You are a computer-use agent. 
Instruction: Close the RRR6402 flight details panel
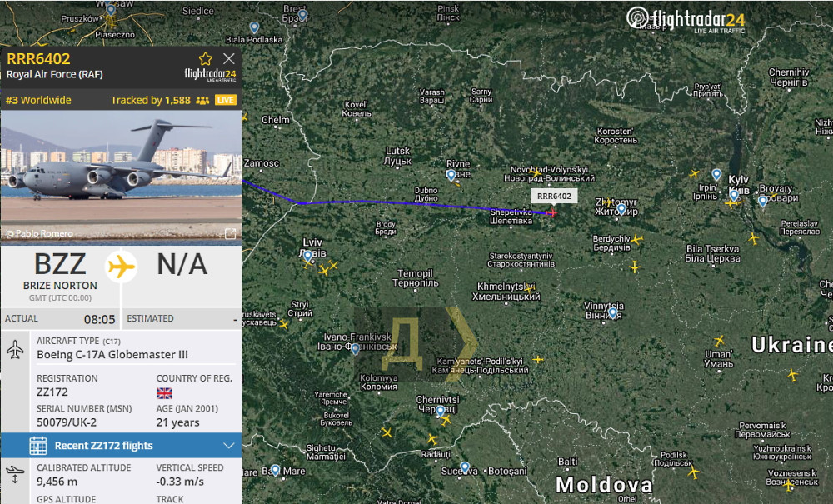229,58
